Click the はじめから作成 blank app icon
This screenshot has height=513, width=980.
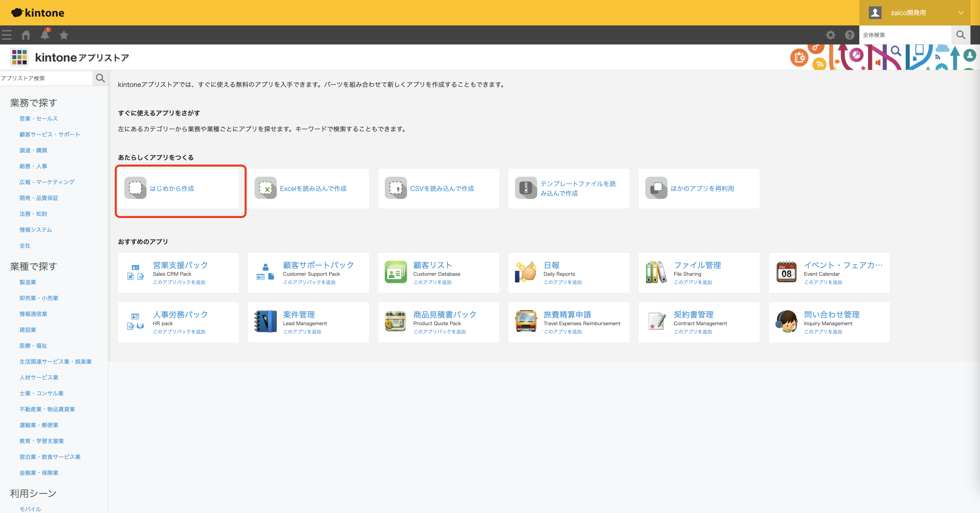(x=135, y=188)
